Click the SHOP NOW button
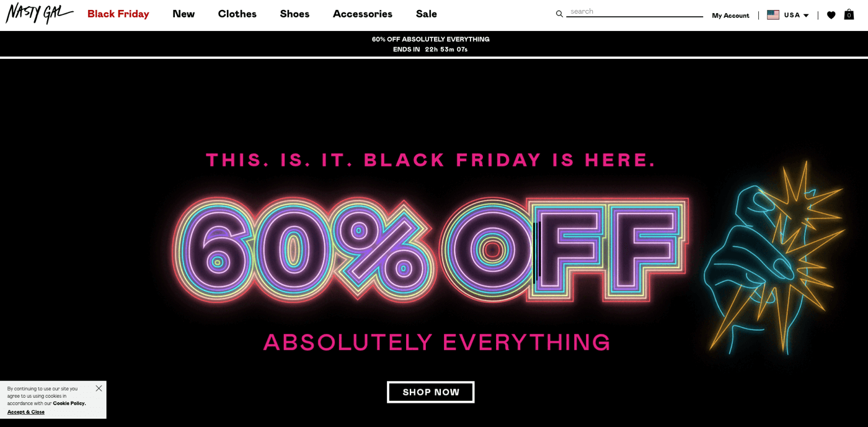Image resolution: width=868 pixels, height=427 pixels. tap(430, 392)
